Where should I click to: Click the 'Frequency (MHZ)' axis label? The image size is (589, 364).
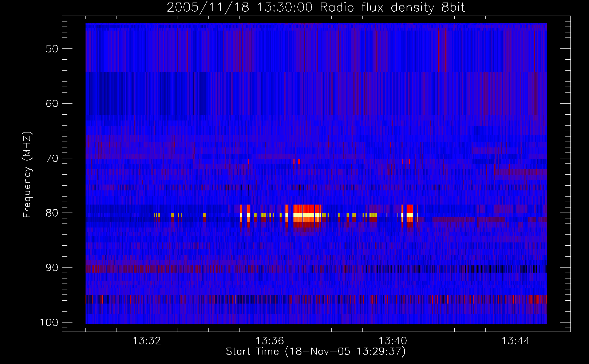27,175
